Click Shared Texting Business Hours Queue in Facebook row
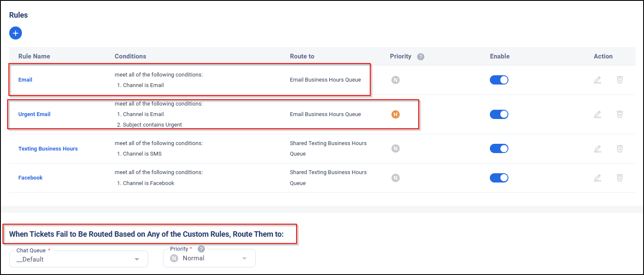 328,178
